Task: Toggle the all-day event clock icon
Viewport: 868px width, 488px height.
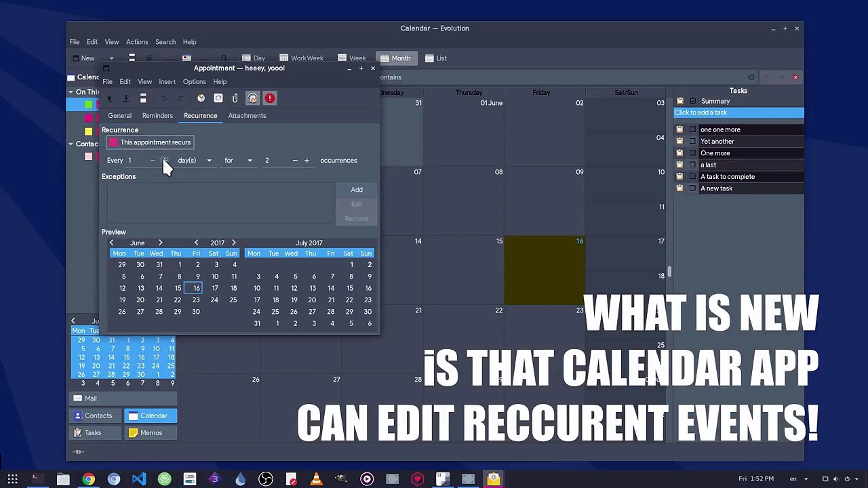Action: click(201, 98)
